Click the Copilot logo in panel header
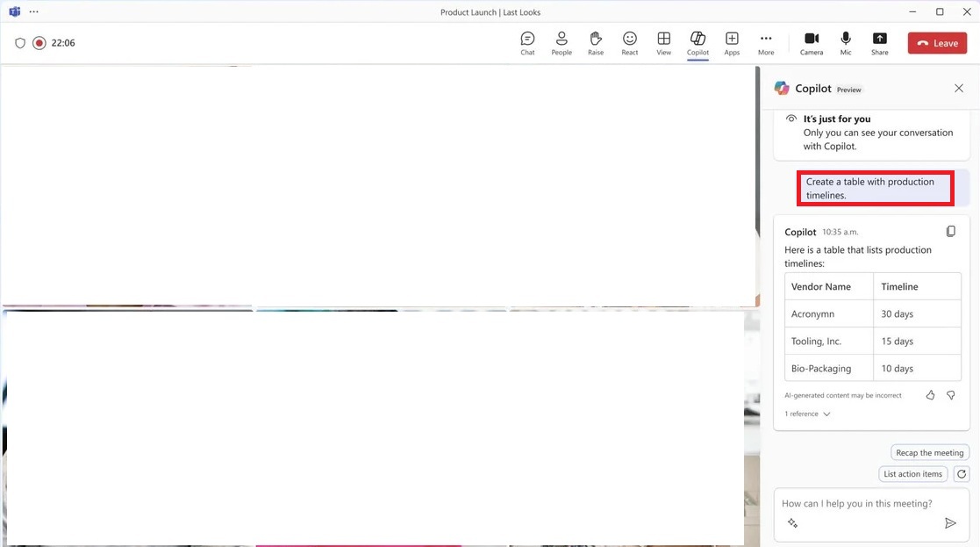The image size is (980, 547). 781,88
